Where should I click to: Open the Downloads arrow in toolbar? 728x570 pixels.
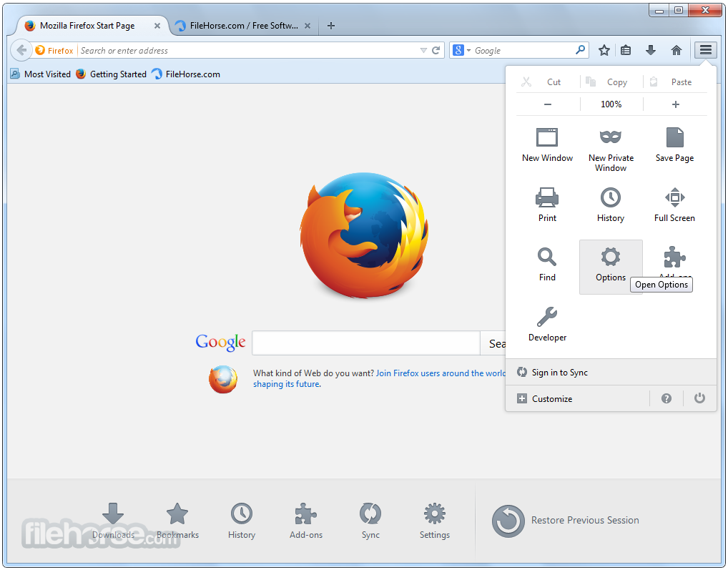(651, 50)
